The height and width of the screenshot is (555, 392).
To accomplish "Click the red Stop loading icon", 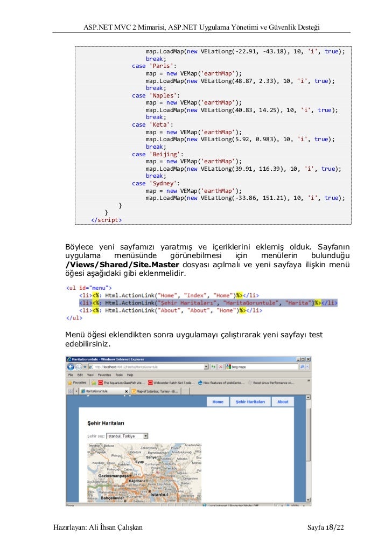I will tap(220, 367).
